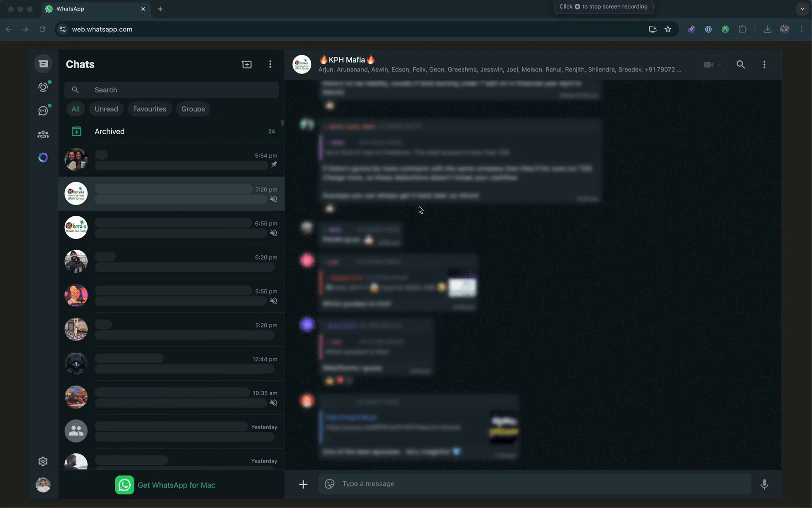812x508 pixels.
Task: Bookmark page with the star icon
Action: coord(668,29)
